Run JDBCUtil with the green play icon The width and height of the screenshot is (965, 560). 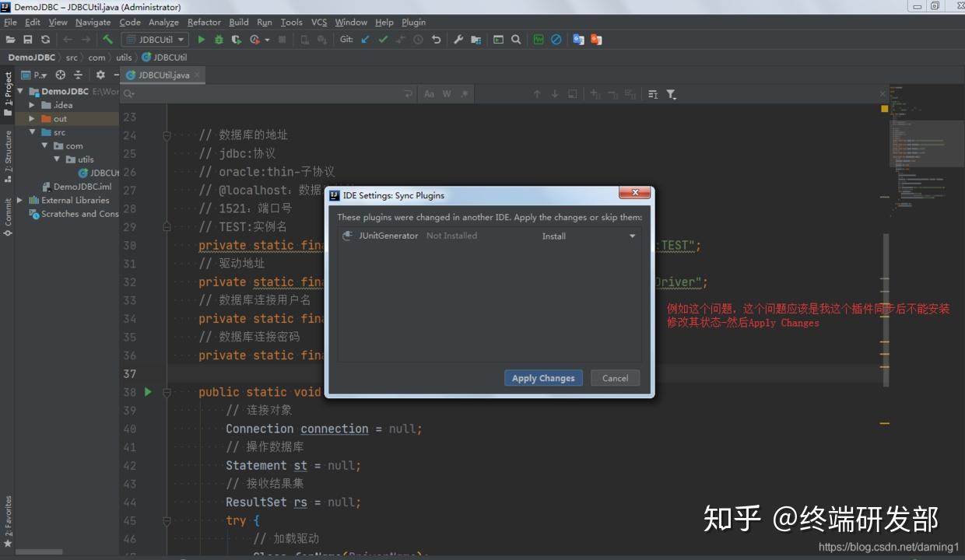[202, 40]
